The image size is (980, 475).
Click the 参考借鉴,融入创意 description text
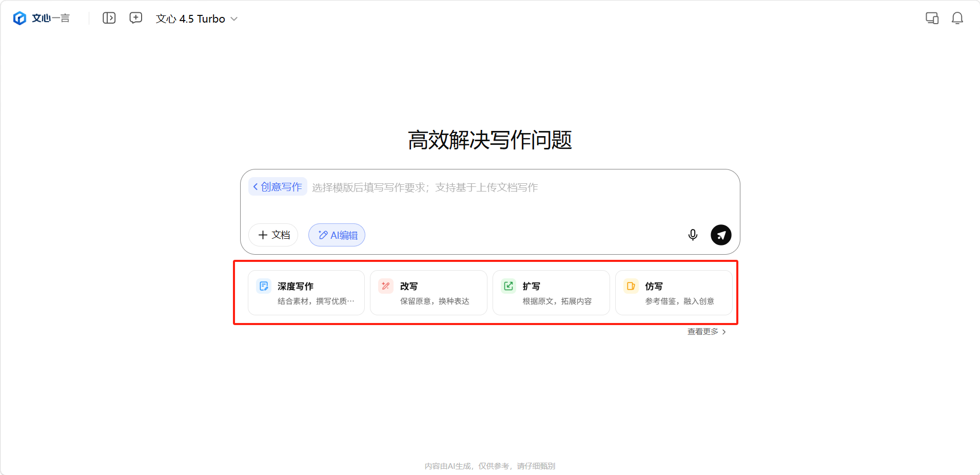point(680,301)
